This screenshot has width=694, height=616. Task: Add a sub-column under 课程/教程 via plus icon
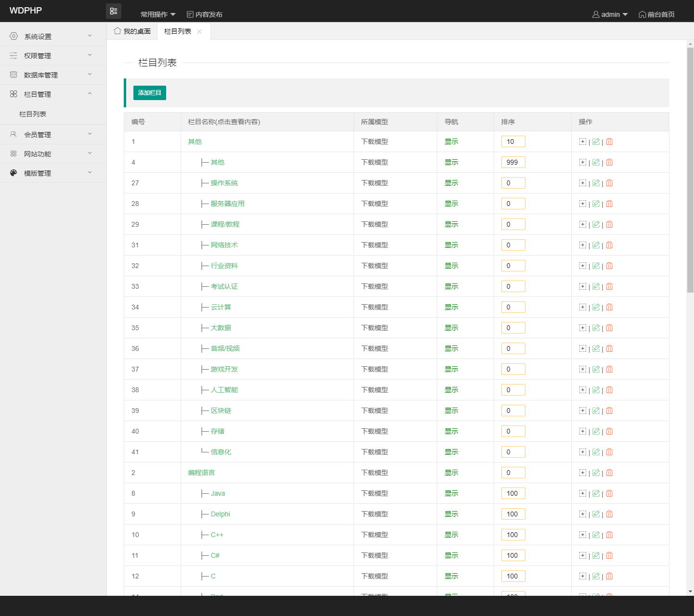pyautogui.click(x=583, y=224)
